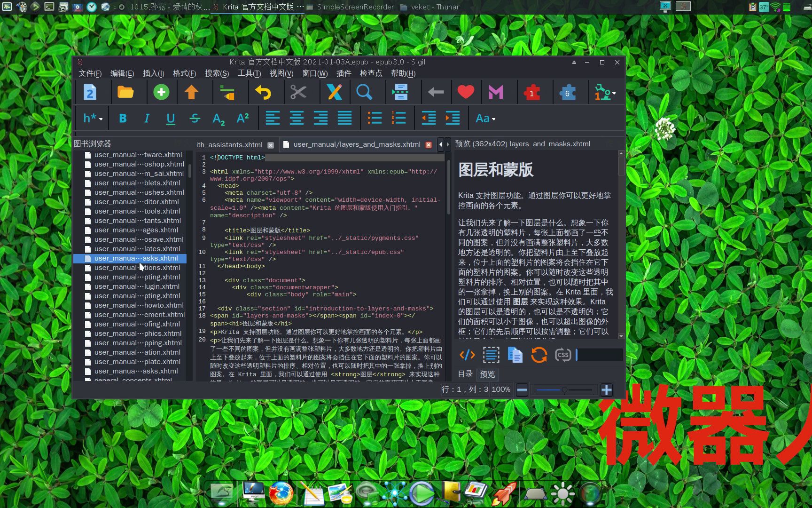Click the CSS icon in preview toolbar

563,355
